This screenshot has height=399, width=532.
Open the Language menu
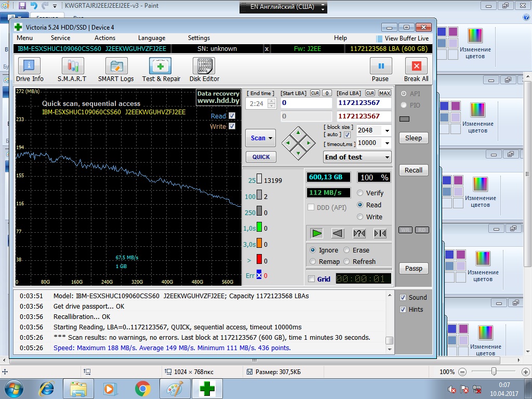click(152, 38)
